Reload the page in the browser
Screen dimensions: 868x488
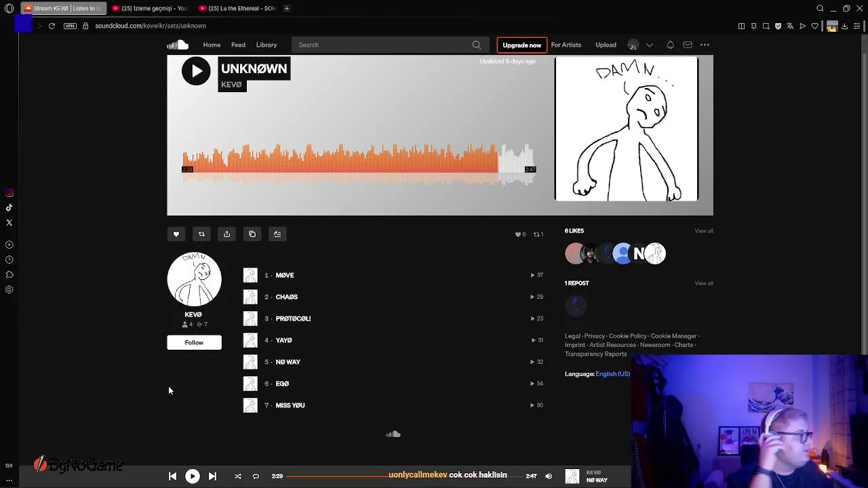(x=52, y=26)
